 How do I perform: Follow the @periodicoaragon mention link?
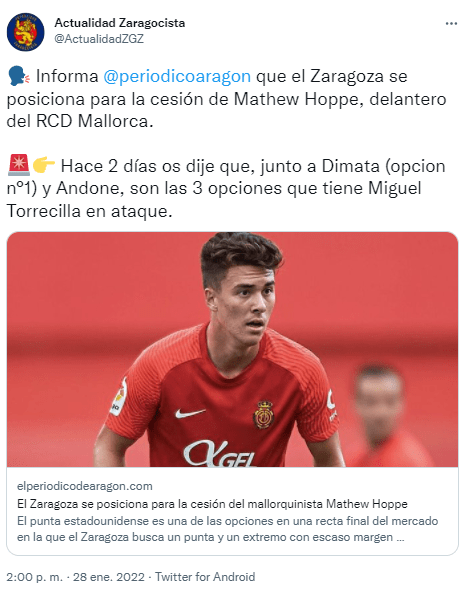(x=177, y=76)
